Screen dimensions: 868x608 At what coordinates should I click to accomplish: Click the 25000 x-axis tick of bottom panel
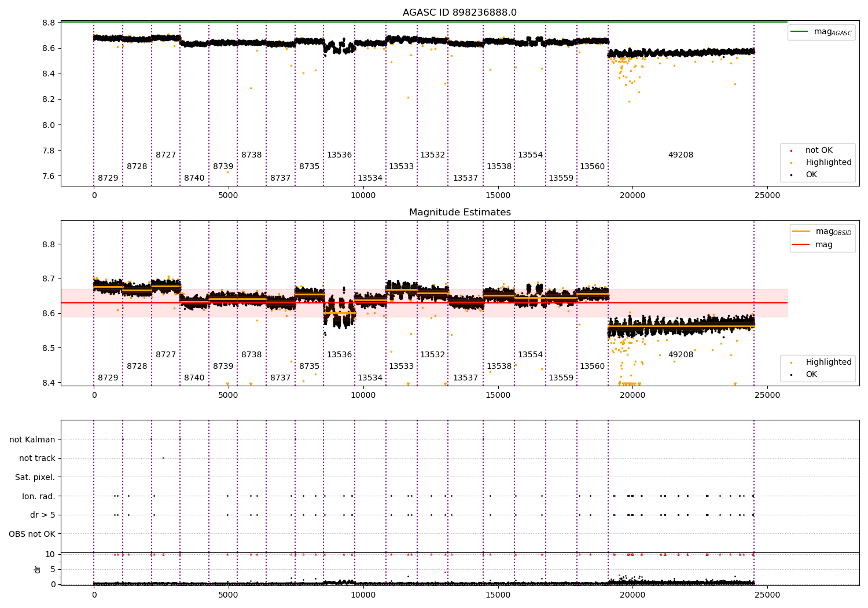tap(767, 594)
